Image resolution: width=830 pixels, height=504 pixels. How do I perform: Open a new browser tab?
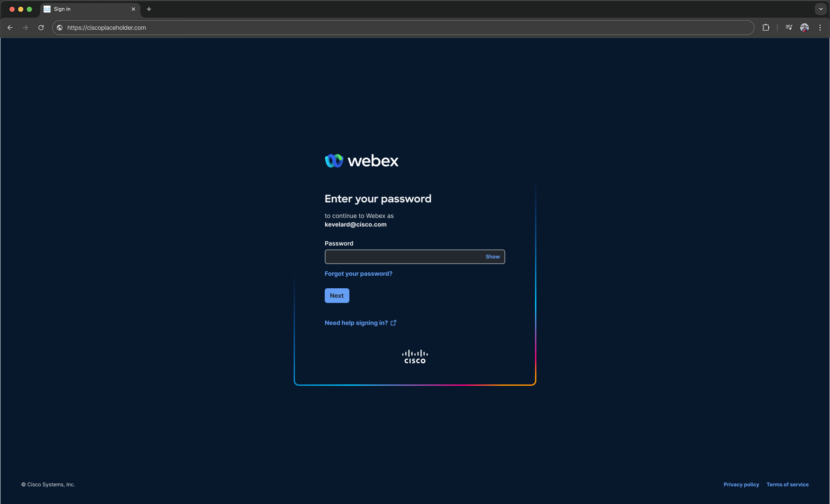click(x=149, y=9)
